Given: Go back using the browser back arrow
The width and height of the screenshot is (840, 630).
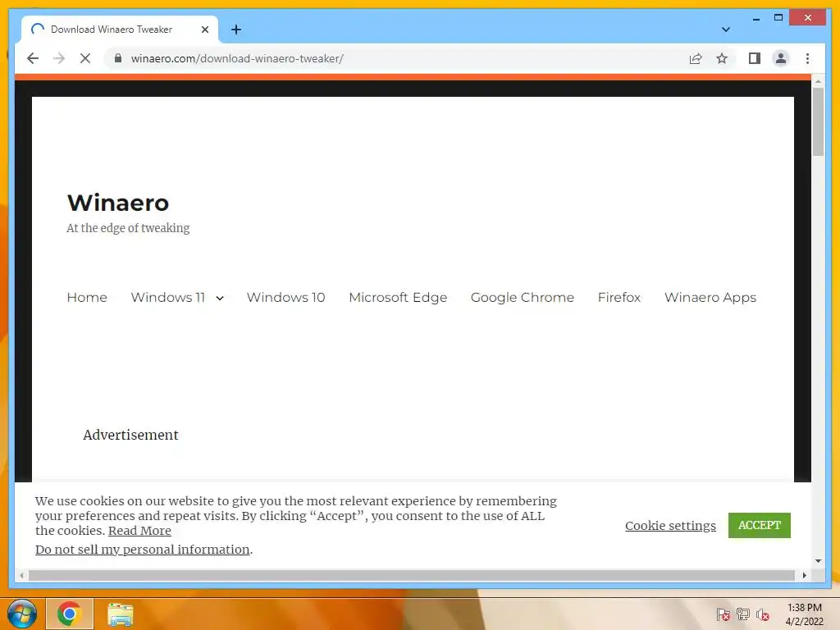Looking at the screenshot, I should (33, 58).
